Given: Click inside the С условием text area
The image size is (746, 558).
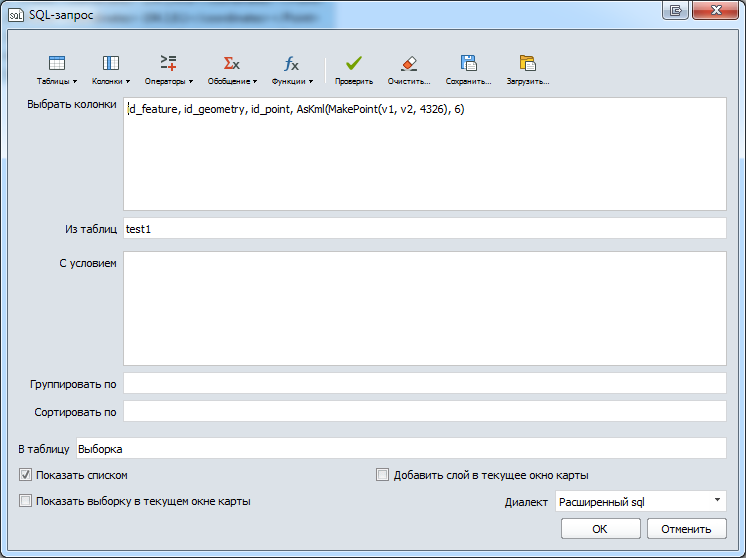Looking at the screenshot, I should (424, 308).
